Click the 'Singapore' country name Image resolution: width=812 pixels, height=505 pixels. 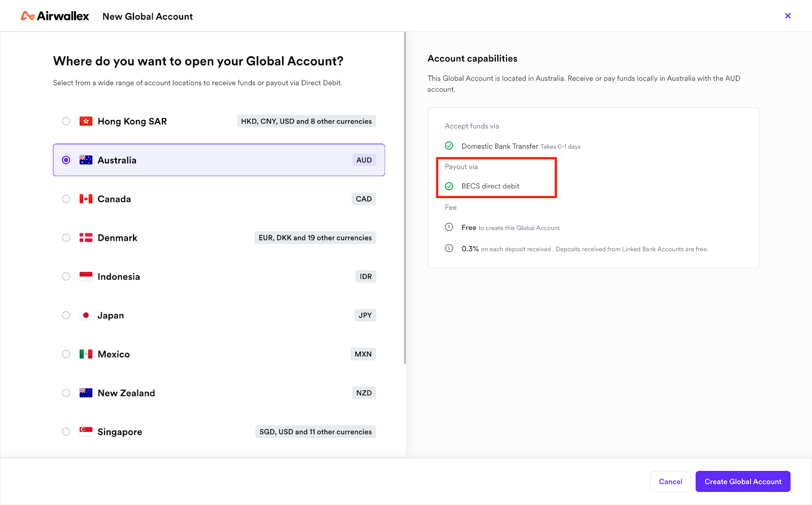pos(120,432)
